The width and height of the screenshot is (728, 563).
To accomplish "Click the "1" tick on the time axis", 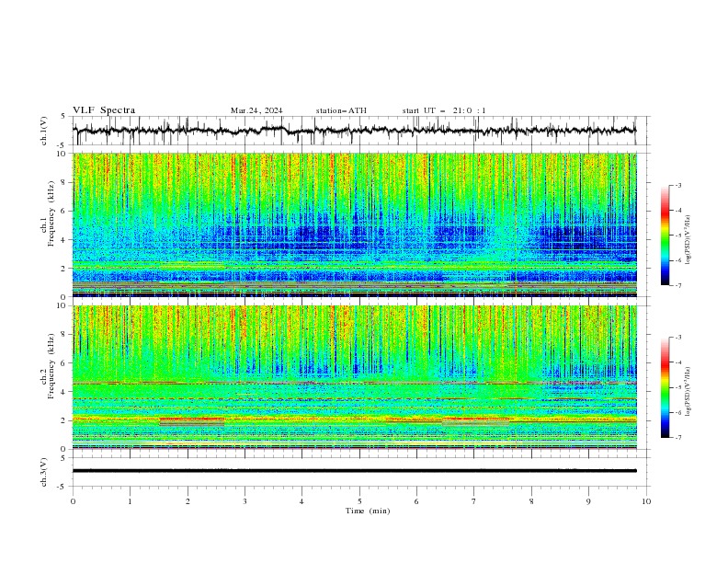I will pos(130,501).
